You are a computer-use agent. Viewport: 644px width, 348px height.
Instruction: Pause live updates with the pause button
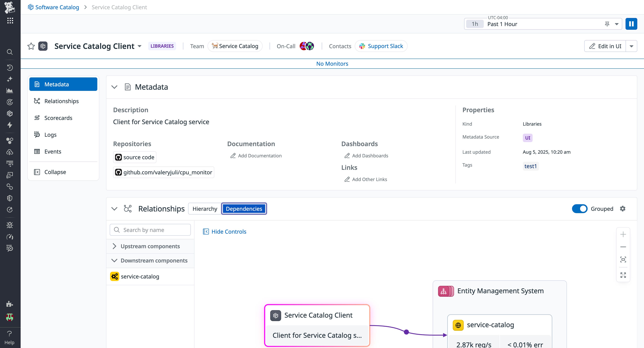click(x=632, y=24)
